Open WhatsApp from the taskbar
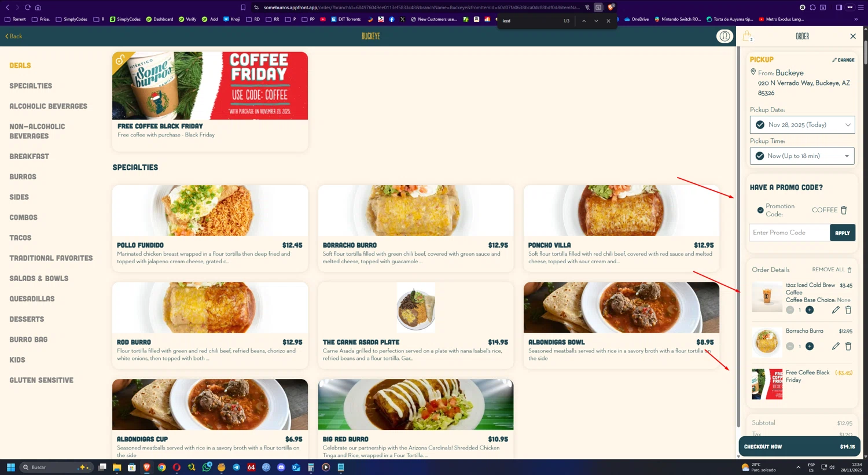This screenshot has height=475, width=868. pos(207,467)
